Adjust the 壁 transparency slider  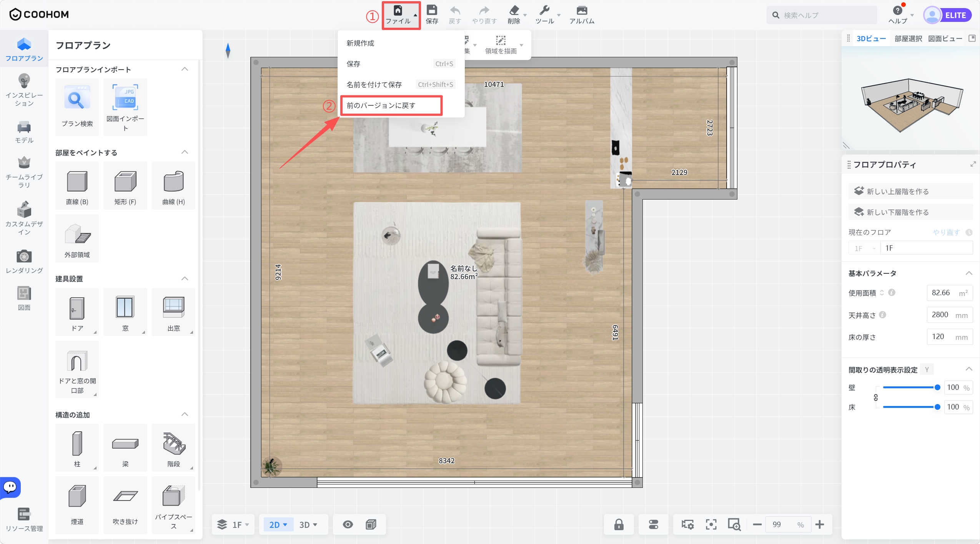click(912, 388)
